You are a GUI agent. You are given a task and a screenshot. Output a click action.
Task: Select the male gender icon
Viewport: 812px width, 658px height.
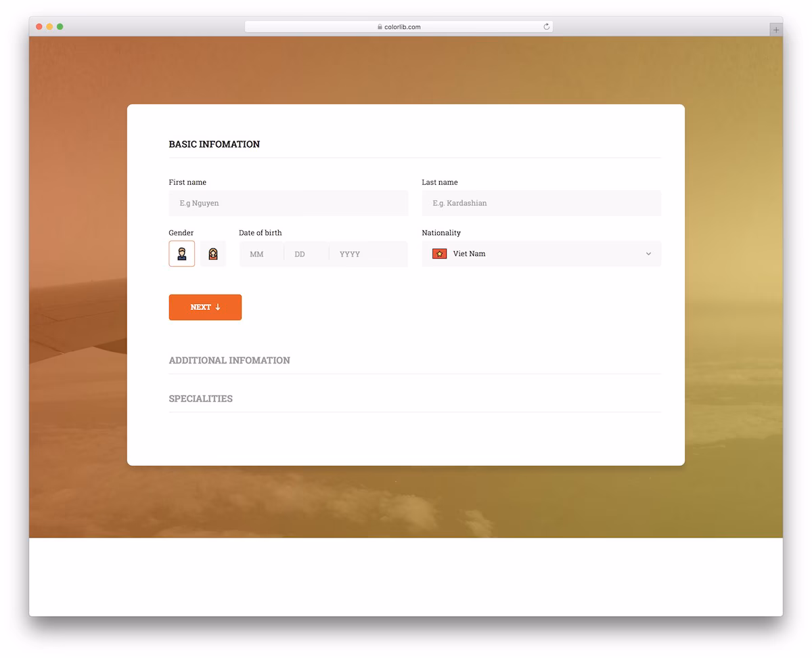click(181, 254)
